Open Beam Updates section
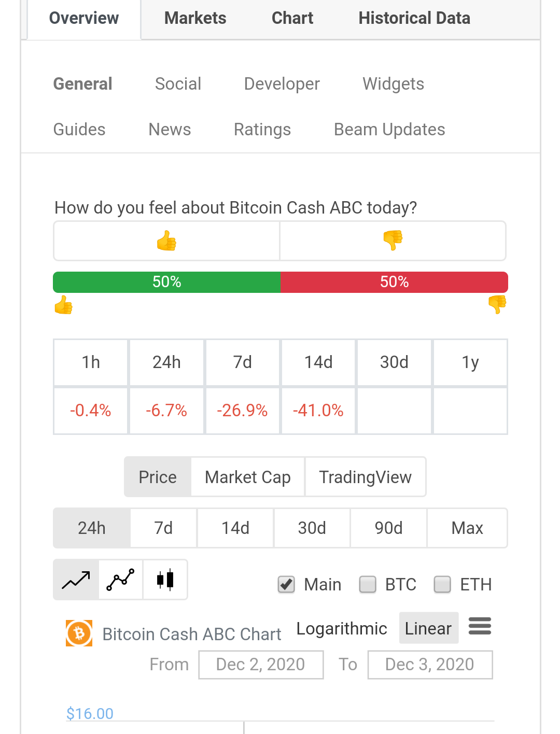 pyautogui.click(x=389, y=130)
